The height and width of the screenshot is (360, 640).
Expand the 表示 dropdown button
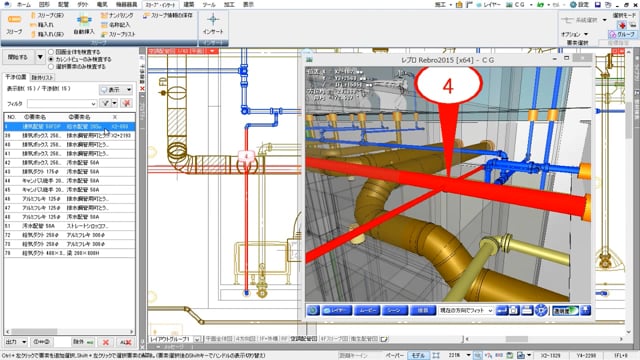(x=129, y=90)
